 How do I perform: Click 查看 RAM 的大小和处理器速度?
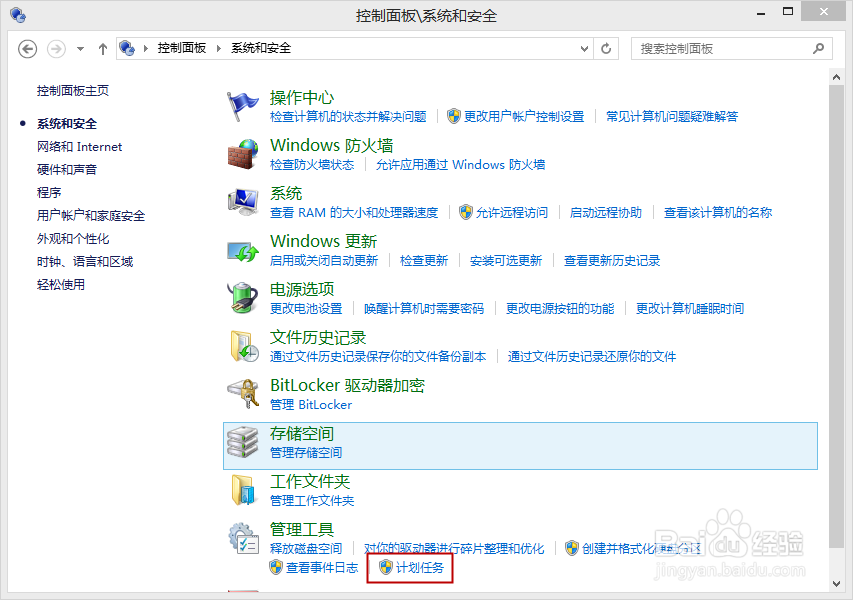[354, 213]
